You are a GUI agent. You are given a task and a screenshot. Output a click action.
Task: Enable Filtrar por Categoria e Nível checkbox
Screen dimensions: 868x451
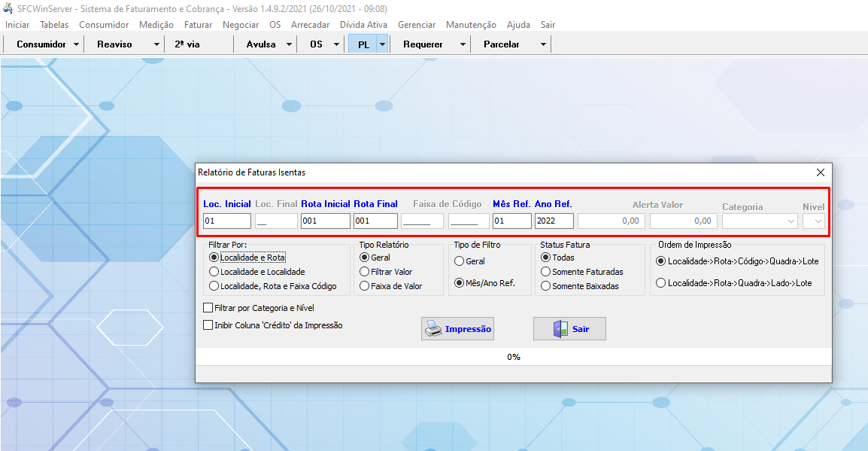(x=208, y=308)
